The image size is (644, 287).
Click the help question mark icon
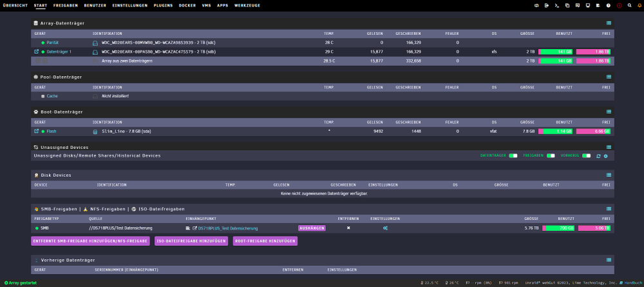[x=609, y=6]
